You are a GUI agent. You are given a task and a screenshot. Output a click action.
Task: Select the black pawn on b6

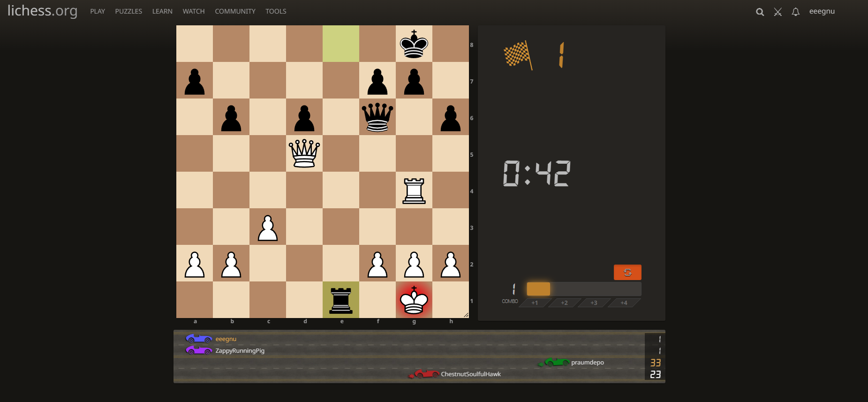pos(231,117)
